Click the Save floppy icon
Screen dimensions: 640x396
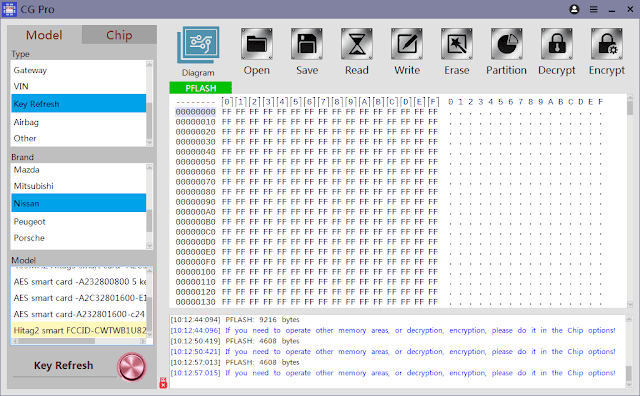pos(307,44)
